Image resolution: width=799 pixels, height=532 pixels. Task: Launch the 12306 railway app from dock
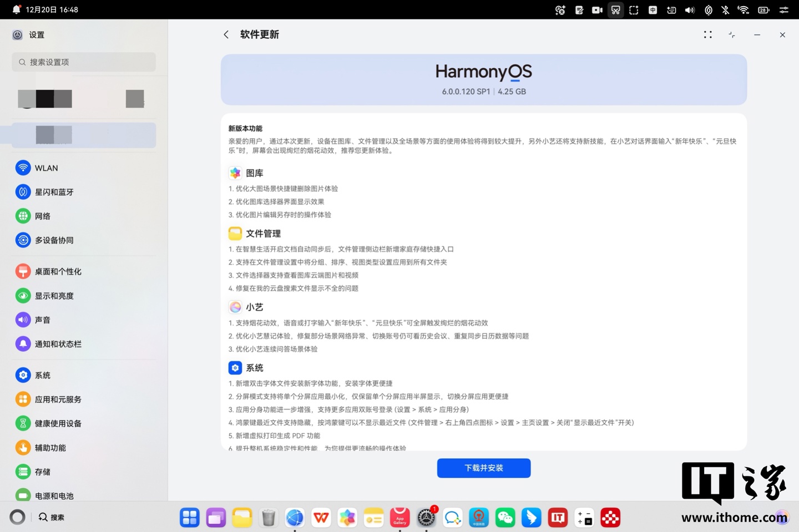point(479,518)
